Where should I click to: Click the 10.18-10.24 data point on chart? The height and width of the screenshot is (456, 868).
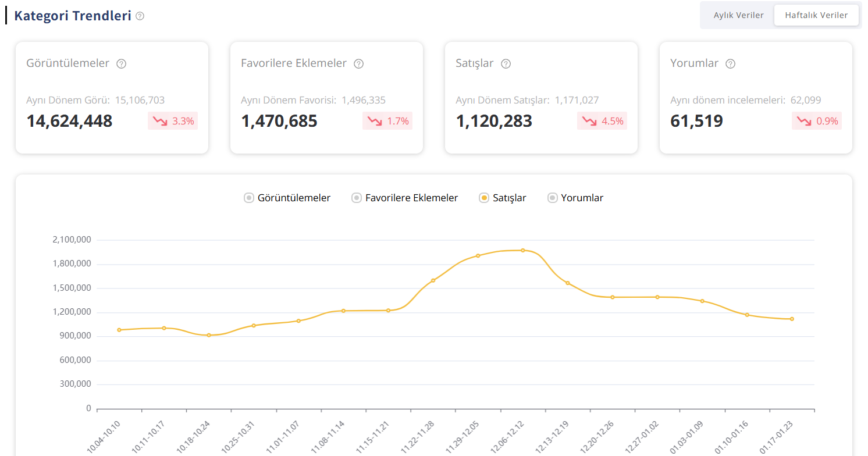point(209,335)
